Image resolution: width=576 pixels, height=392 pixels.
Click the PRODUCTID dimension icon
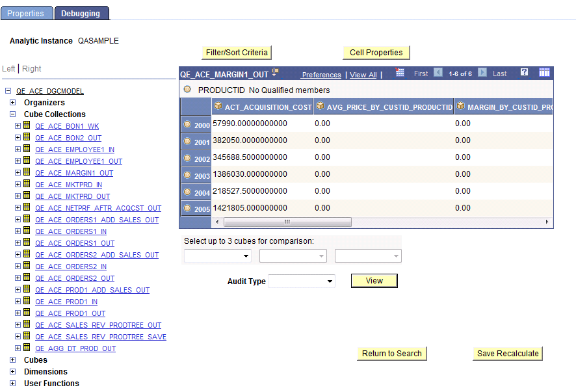[x=187, y=89]
